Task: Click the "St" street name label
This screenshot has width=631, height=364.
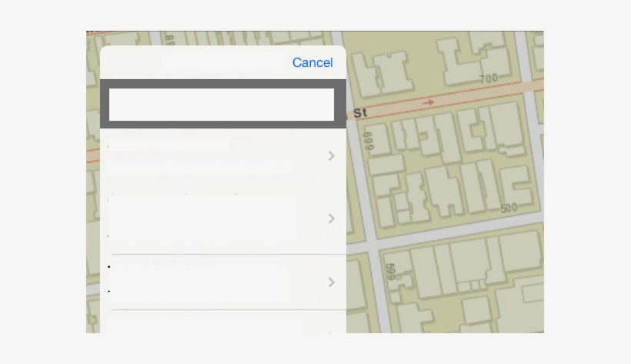Action: 360,112
